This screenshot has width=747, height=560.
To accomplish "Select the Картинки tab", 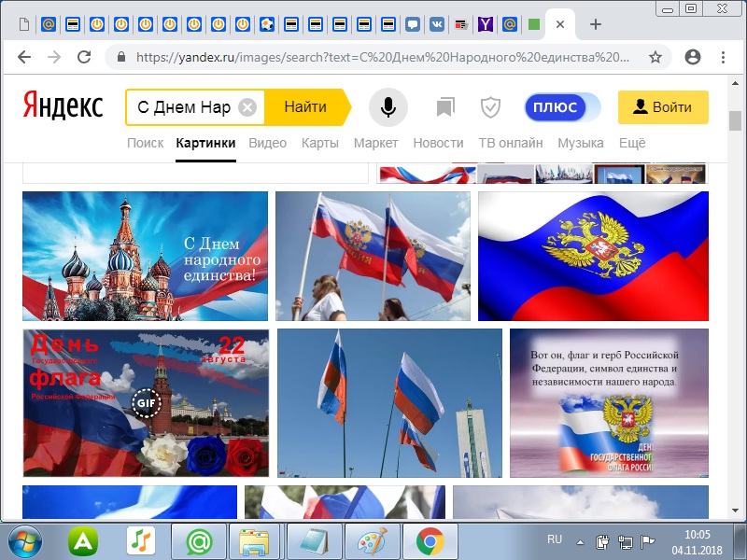I will (205, 143).
